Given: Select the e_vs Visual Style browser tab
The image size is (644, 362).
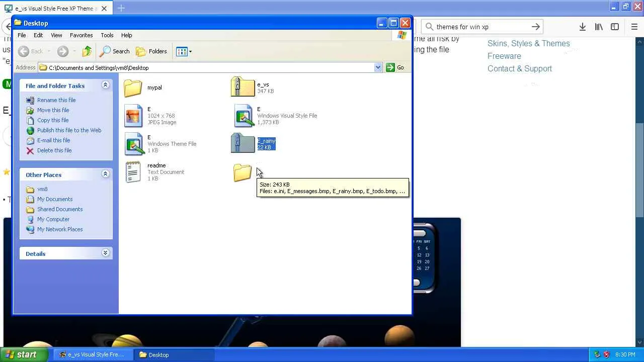Looking at the screenshot, I should point(55,9).
